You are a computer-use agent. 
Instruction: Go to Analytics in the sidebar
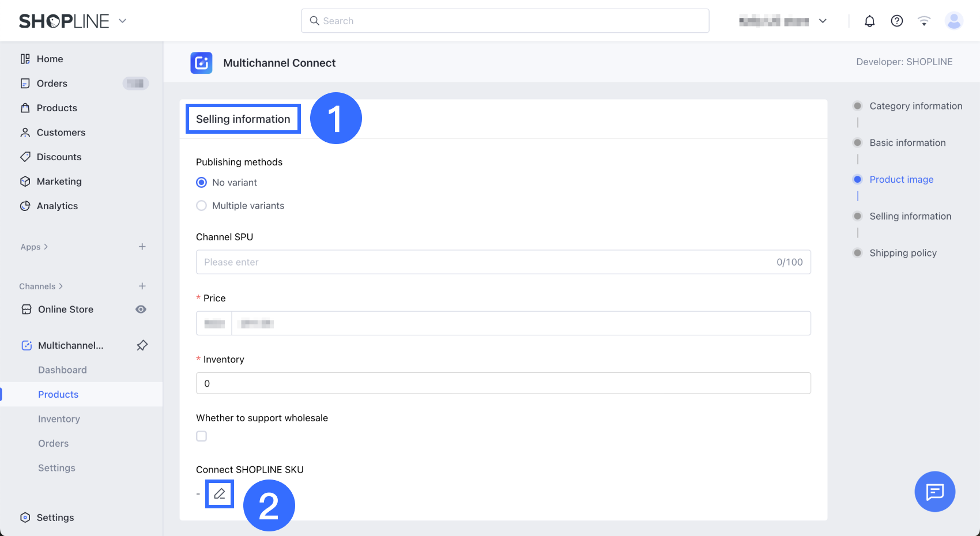[x=57, y=206]
